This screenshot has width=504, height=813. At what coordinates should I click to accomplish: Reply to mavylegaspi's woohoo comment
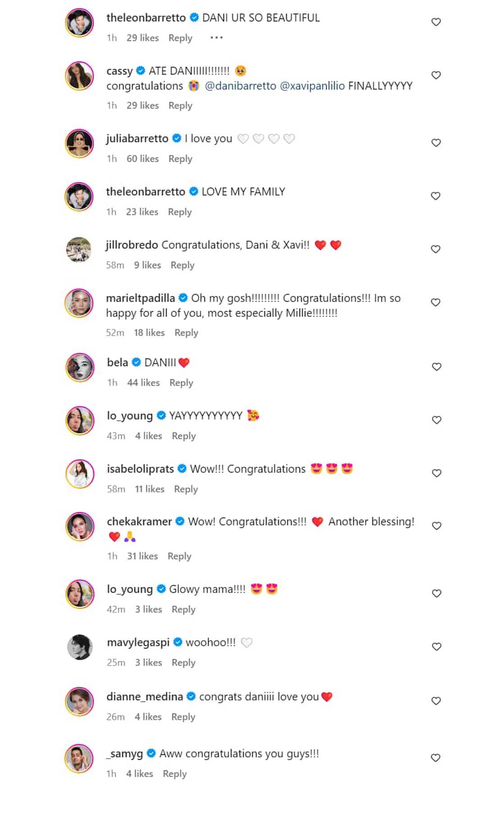click(x=184, y=663)
